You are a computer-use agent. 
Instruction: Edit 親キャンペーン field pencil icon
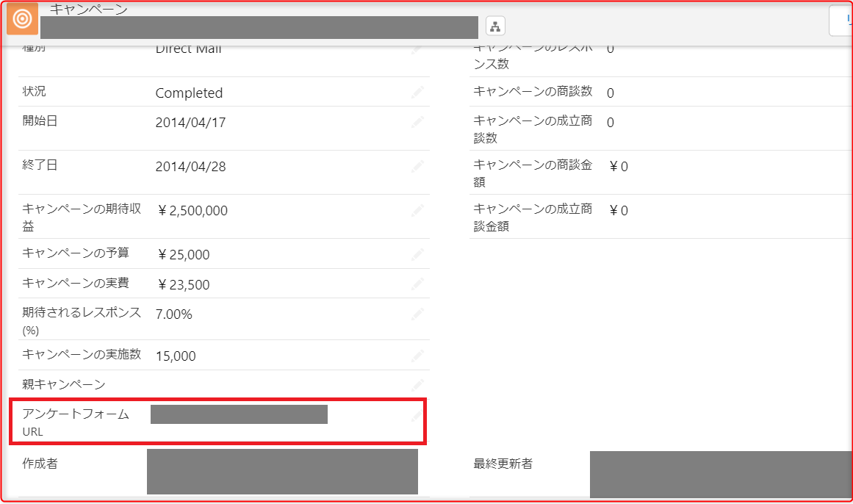pos(417,384)
